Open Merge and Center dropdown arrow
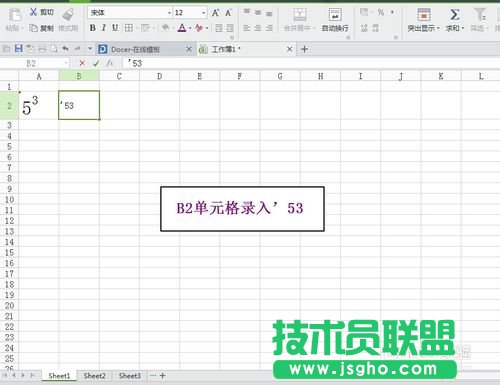This screenshot has width=500, height=385. [x=314, y=28]
